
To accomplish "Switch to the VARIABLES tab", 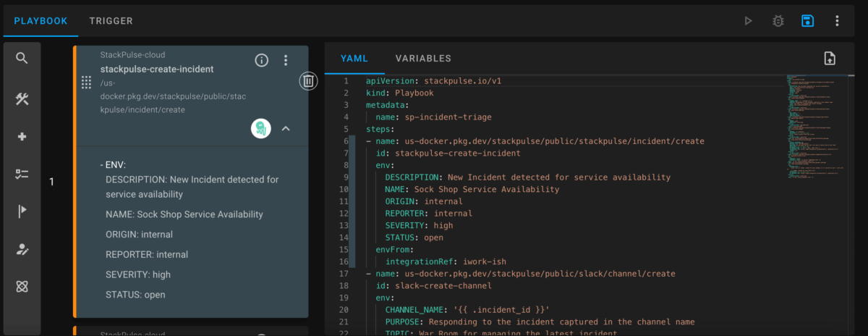I will 423,59.
